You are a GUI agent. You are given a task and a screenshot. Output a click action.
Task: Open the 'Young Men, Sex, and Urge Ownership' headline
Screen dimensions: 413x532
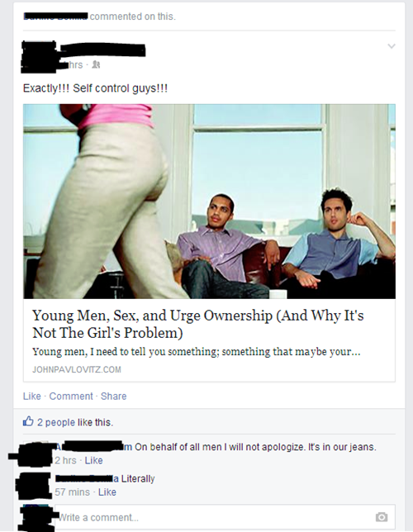(198, 324)
